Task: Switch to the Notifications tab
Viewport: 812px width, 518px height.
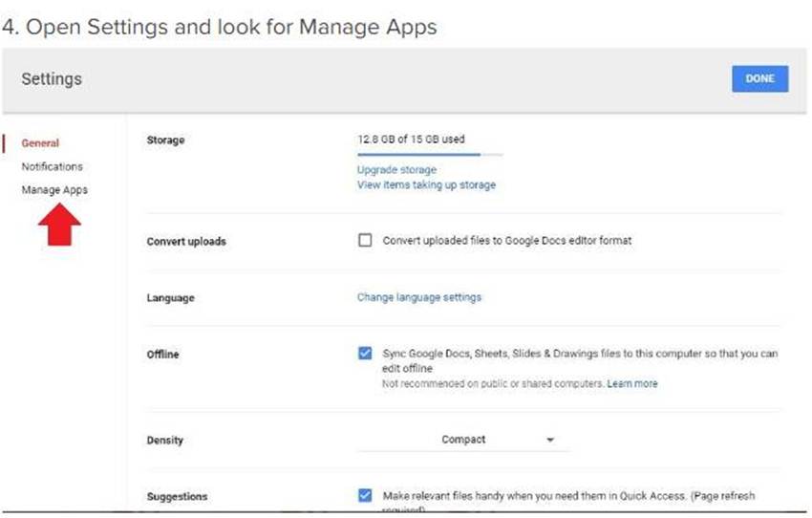Action: [x=53, y=166]
